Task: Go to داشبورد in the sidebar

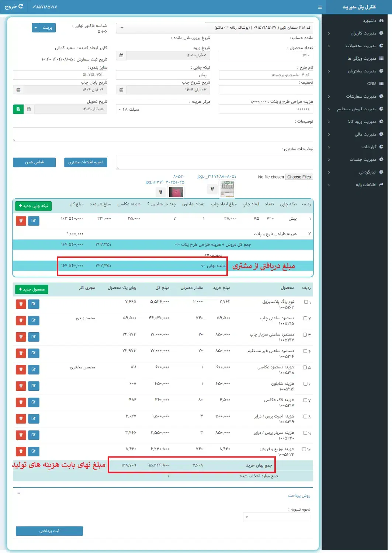Action: 369,21
